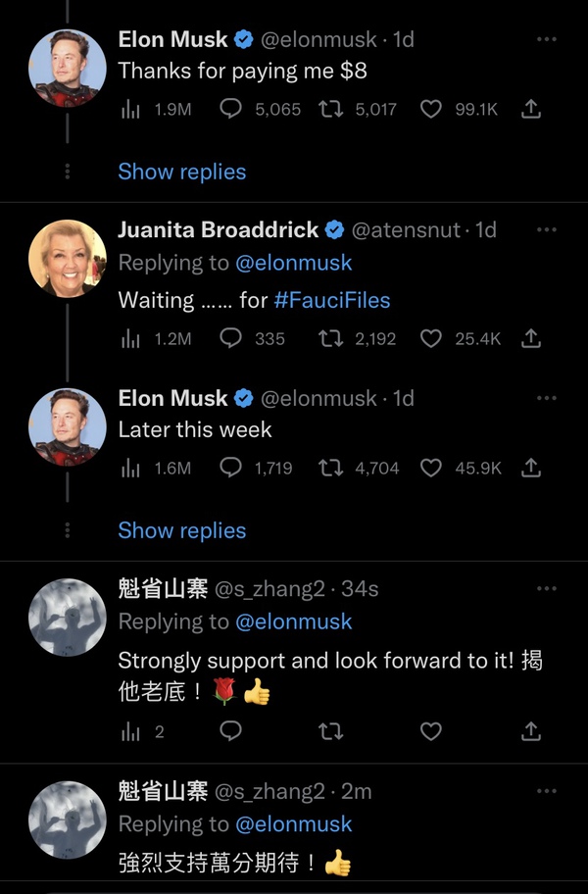Share the "Later this week" tweet
This screenshot has width=588, height=894.
click(531, 468)
